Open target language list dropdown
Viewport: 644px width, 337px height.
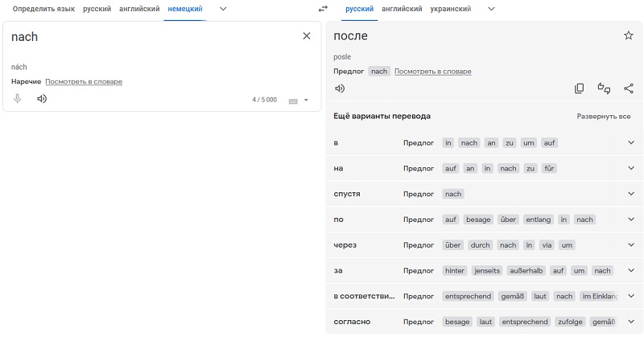pyautogui.click(x=491, y=9)
